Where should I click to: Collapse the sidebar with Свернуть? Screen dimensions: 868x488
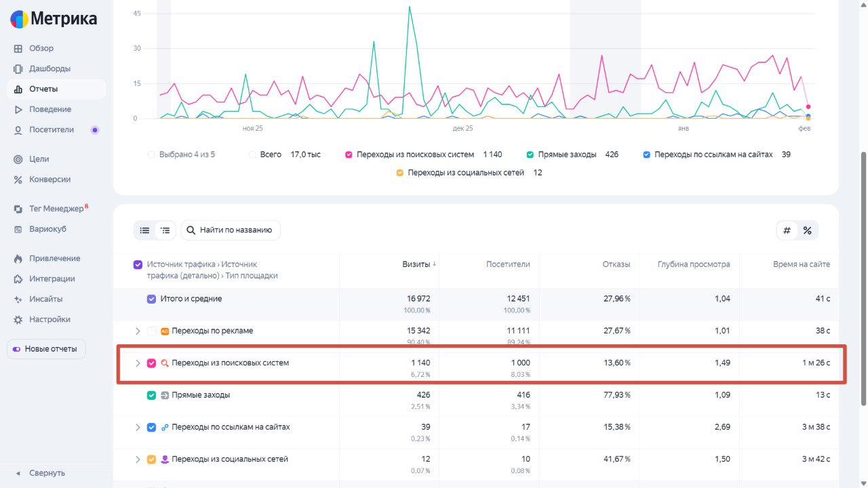pyautogui.click(x=46, y=472)
